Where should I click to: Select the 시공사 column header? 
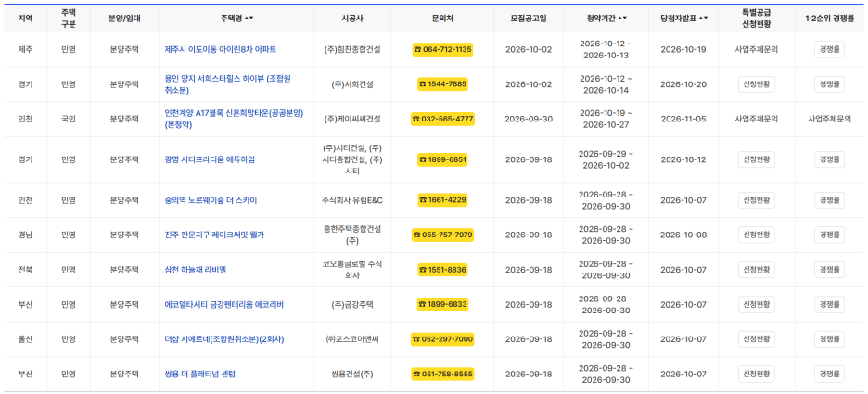352,18
